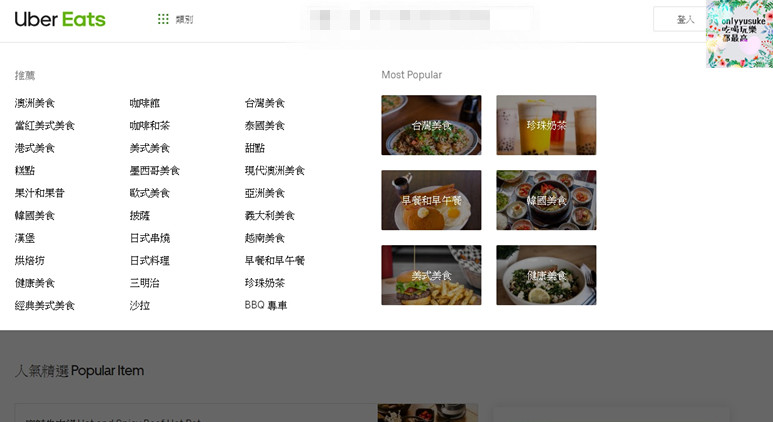
Task: Select 現代澳洲美食 category link
Action: tap(275, 171)
